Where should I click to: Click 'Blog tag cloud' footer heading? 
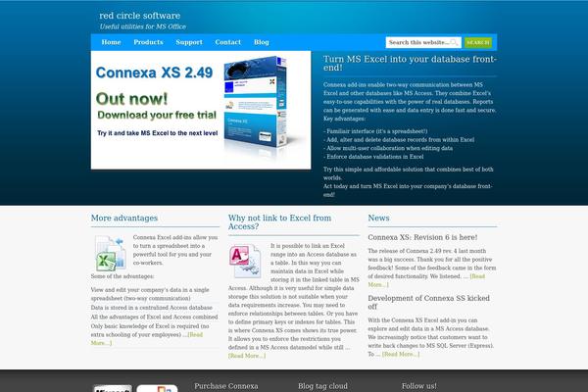pyautogui.click(x=322, y=386)
